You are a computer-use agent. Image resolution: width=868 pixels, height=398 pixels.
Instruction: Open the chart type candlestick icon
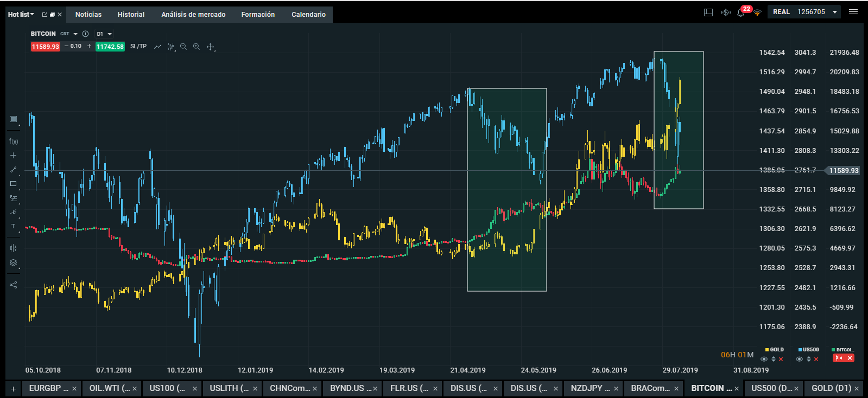click(x=170, y=47)
